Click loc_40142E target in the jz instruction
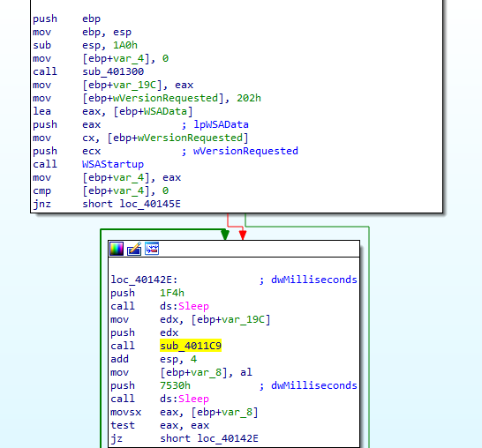The width and height of the screenshot is (482, 448). pos(228,438)
